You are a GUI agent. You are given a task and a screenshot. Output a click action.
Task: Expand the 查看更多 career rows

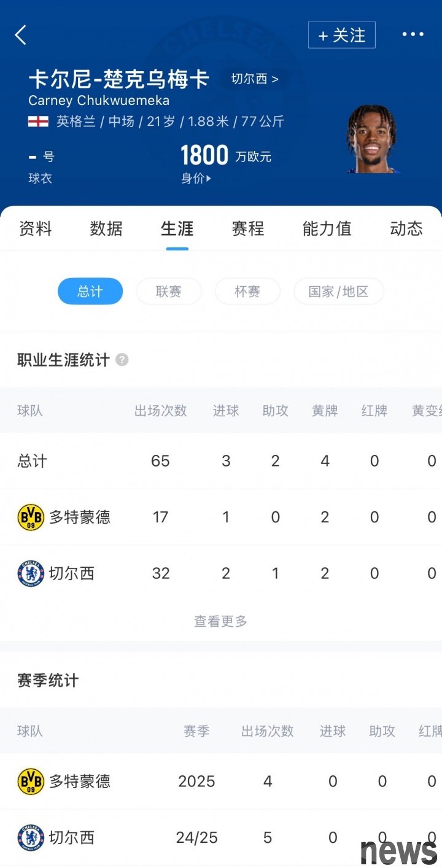(220, 621)
